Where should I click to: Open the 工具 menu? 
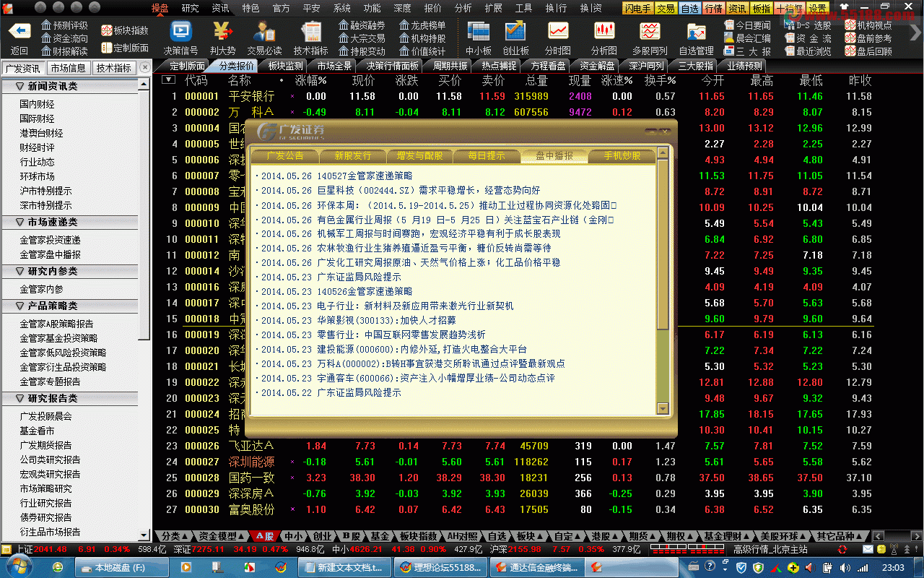(x=523, y=8)
